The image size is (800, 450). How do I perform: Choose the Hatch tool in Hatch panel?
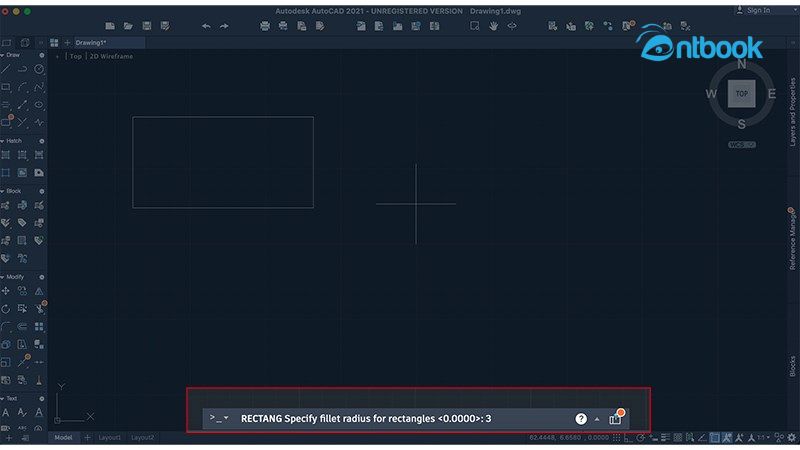(6, 155)
